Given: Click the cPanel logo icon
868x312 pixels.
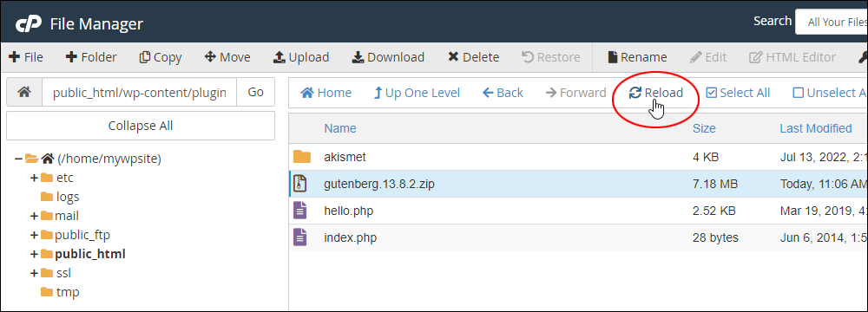Looking at the screenshot, I should click(28, 24).
